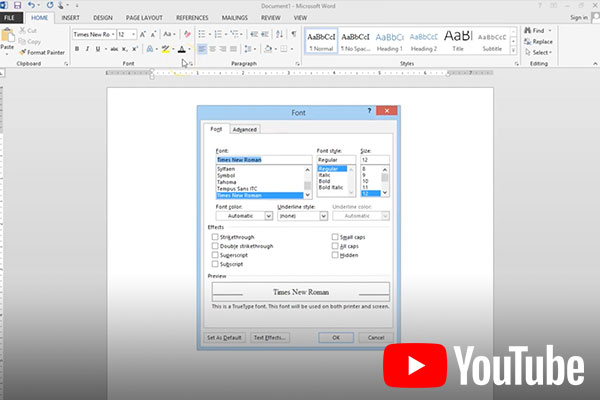Viewport: 600px width, 400px height.
Task: Click Set As Default button
Action: 224,338
